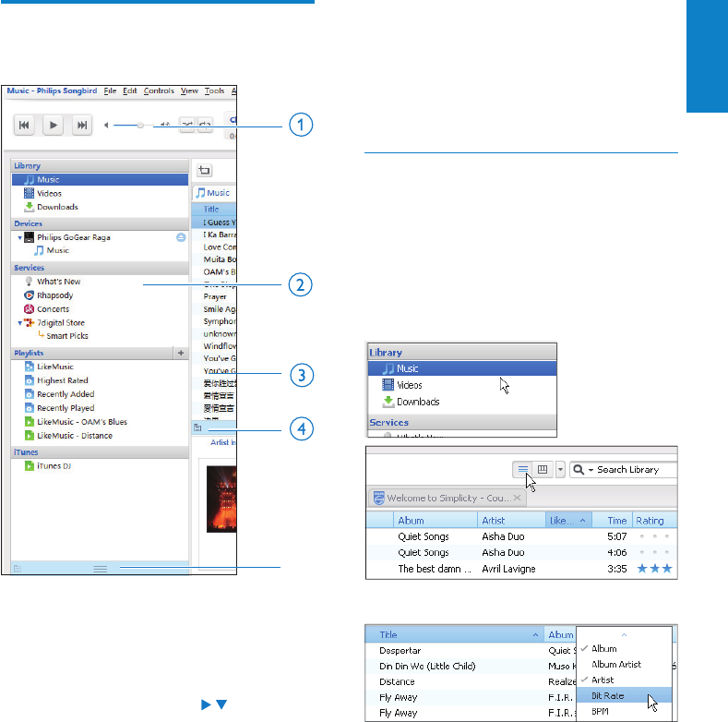Open the Edit menu
This screenshot has width=728, height=722.
click(129, 90)
